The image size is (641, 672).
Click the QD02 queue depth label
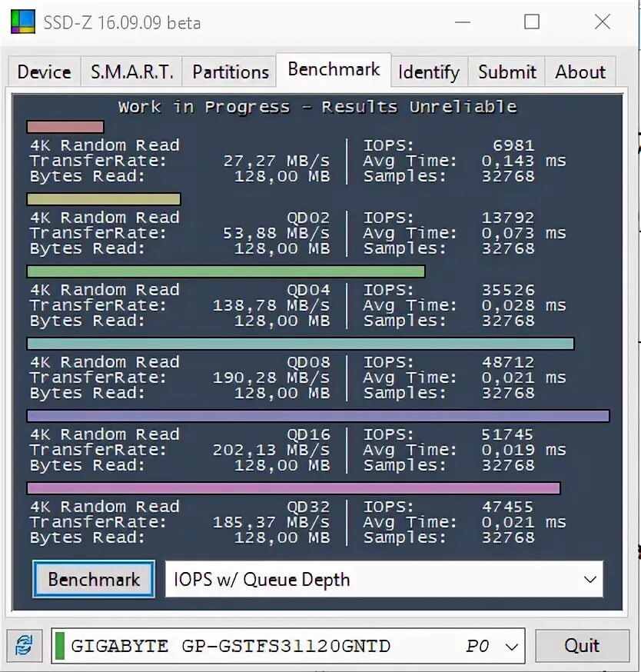tap(308, 218)
